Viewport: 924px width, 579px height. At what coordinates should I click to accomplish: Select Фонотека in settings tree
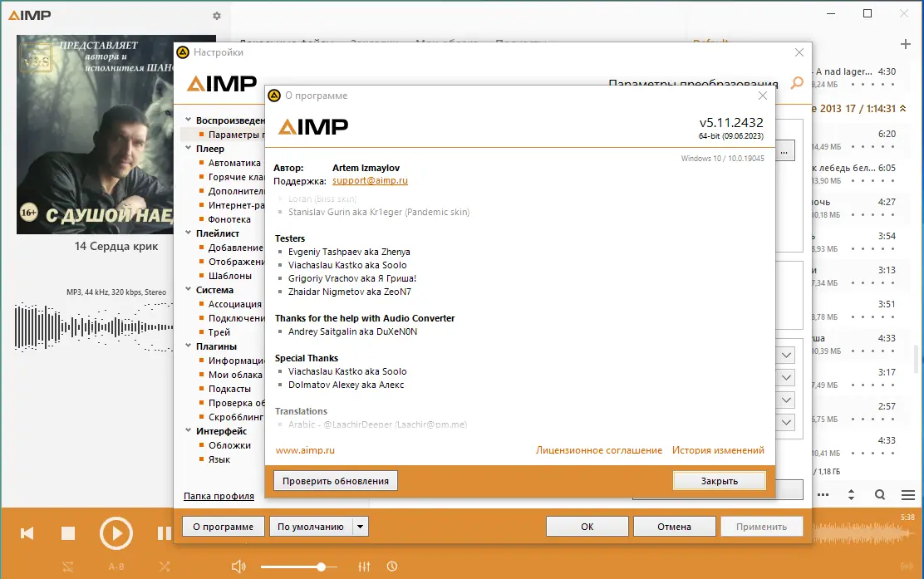pyautogui.click(x=229, y=219)
